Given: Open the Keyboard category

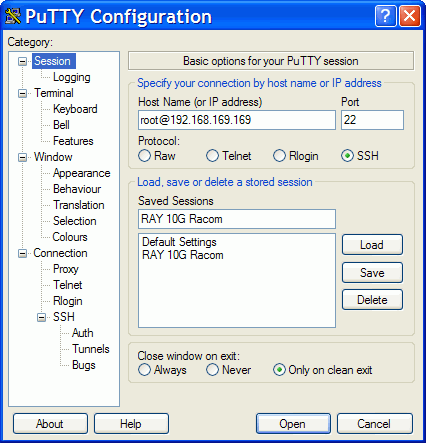Looking at the screenshot, I should [75, 109].
